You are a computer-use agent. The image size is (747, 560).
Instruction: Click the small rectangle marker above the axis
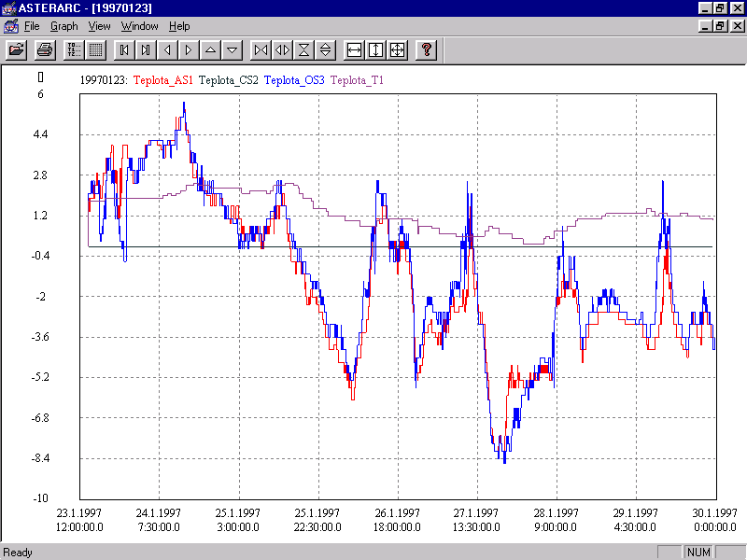coord(40,77)
